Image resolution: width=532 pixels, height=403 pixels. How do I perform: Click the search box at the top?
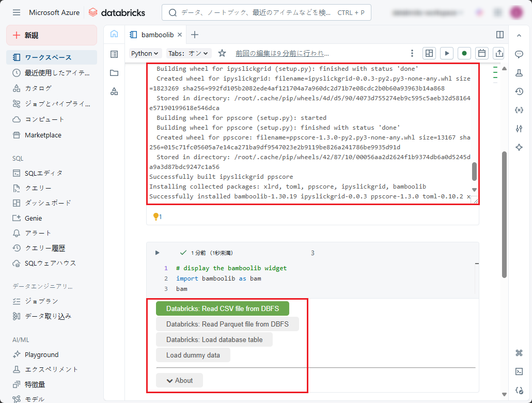point(266,12)
